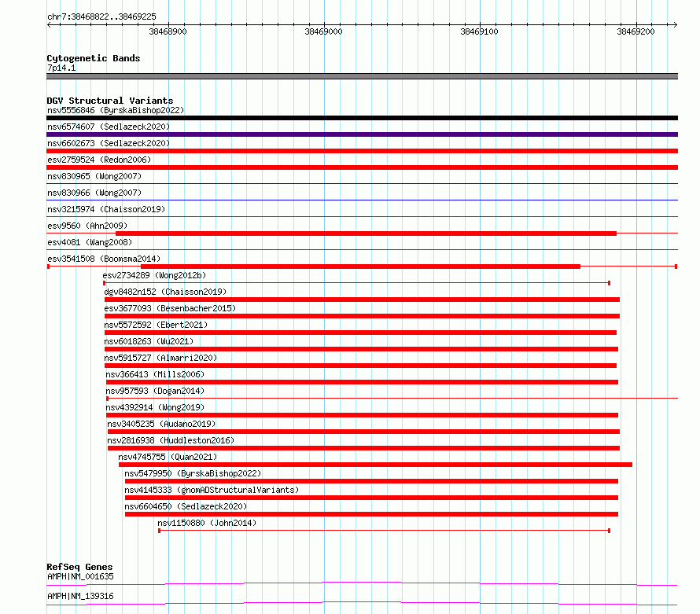The image size is (700, 614).
Task: Click the purple nsv6574607 variant bar
Action: (x=362, y=134)
